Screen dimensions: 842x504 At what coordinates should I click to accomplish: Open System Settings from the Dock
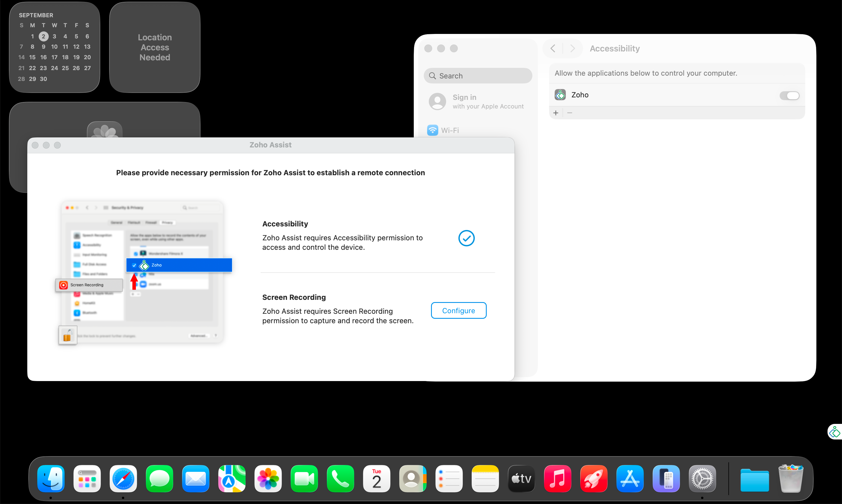702,479
